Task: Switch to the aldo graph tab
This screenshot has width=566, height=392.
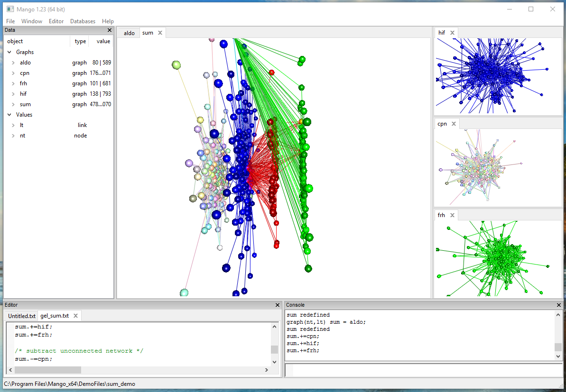Action: pyautogui.click(x=129, y=33)
